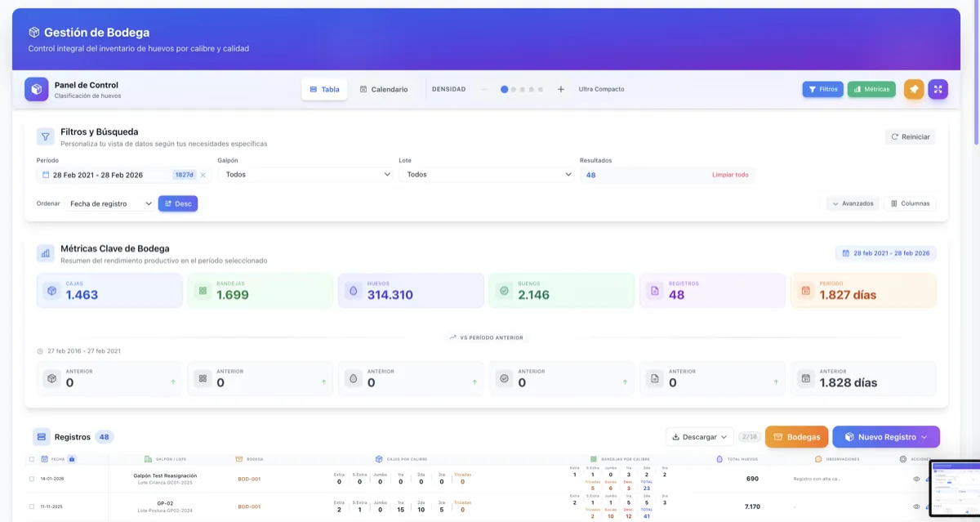
Task: Toggle fullscreen with the purple expand icon
Action: pos(938,89)
